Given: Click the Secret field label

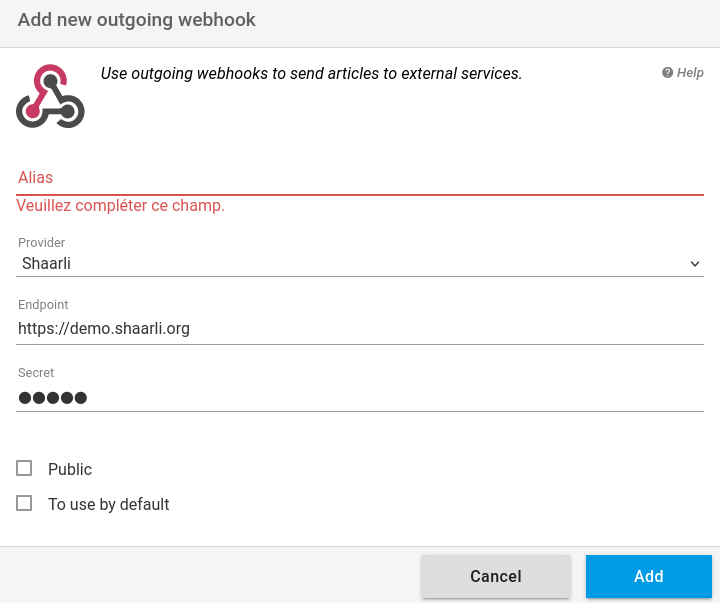Looking at the screenshot, I should point(36,372).
